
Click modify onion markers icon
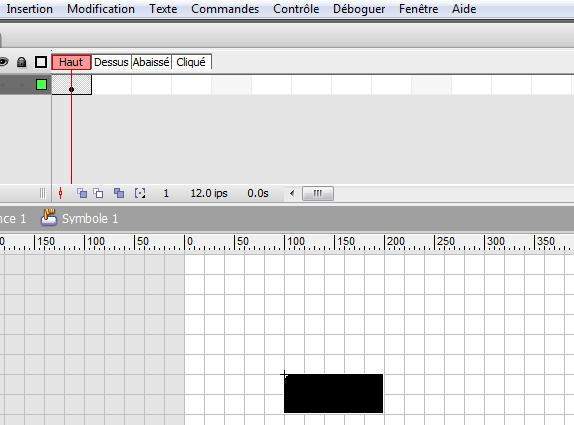tap(140, 193)
